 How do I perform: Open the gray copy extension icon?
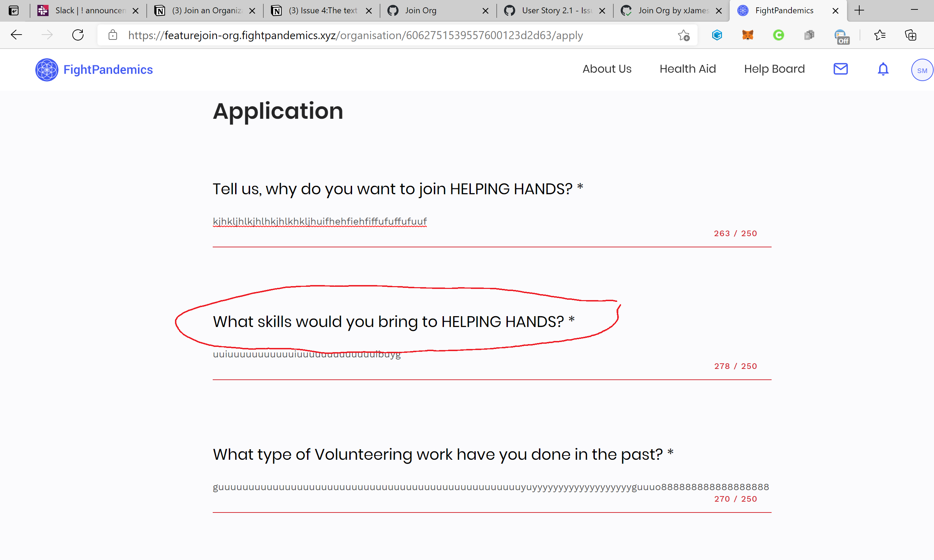click(x=809, y=35)
